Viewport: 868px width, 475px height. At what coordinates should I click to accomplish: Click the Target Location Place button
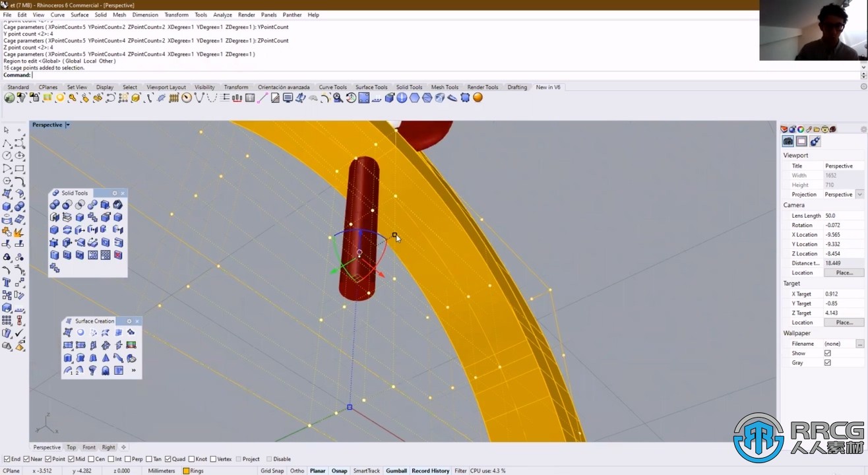844,323
